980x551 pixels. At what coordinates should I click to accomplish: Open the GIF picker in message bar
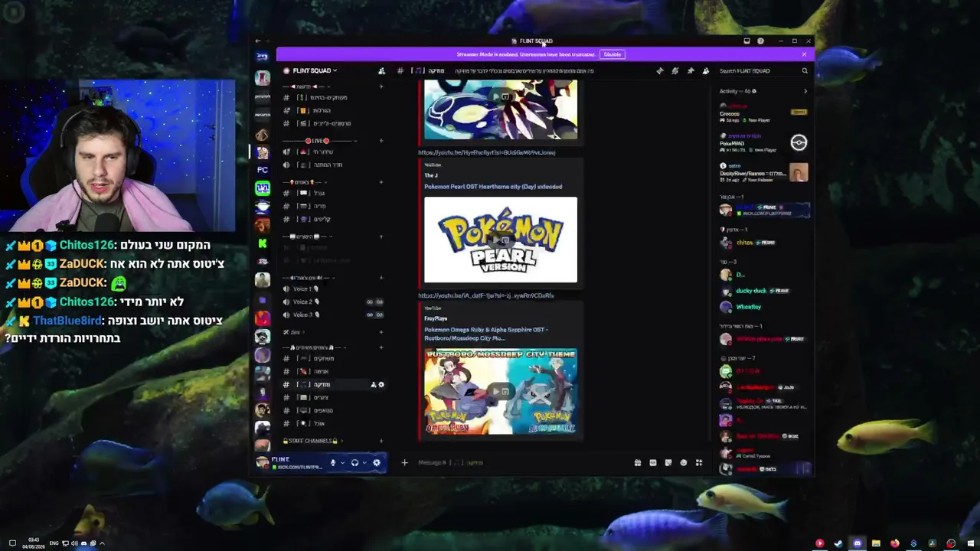coord(653,463)
